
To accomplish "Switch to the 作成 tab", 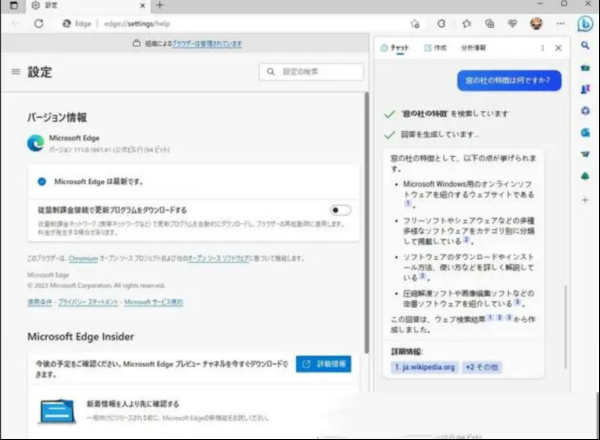I will tap(435, 48).
